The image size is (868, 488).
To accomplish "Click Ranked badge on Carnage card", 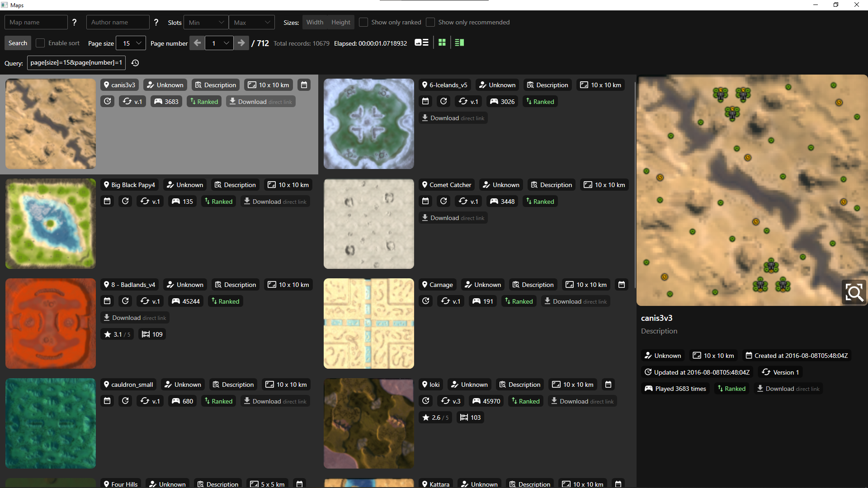I will coord(519,301).
